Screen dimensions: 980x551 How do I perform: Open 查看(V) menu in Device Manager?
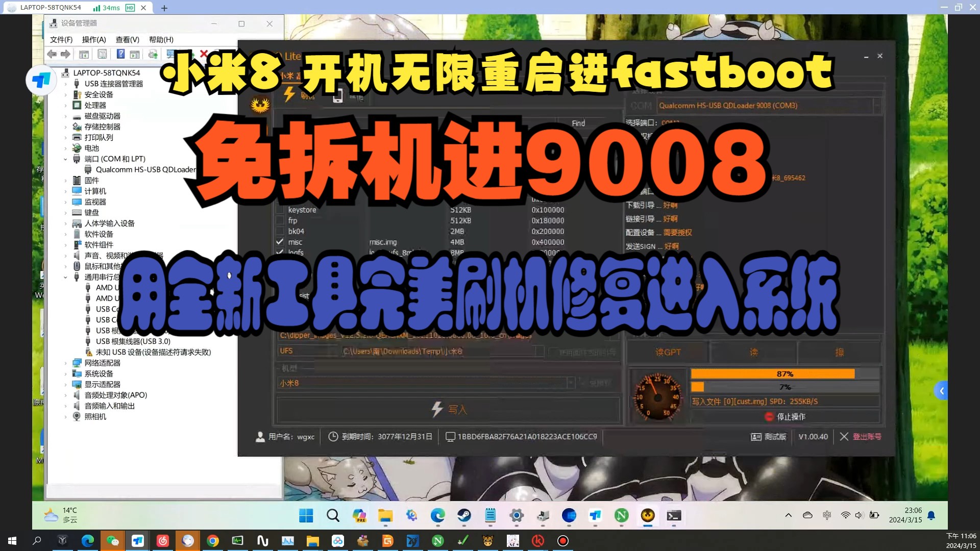coord(128,39)
